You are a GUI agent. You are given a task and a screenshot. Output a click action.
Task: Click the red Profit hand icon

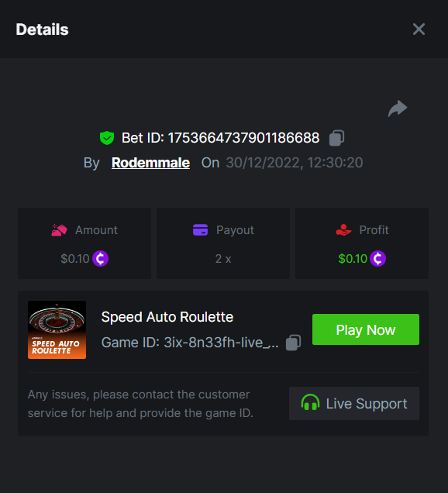click(343, 230)
